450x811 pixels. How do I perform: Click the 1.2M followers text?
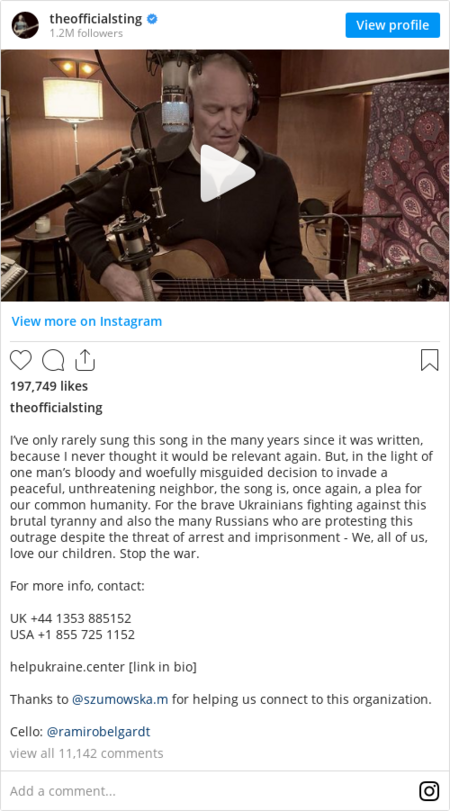tap(86, 33)
